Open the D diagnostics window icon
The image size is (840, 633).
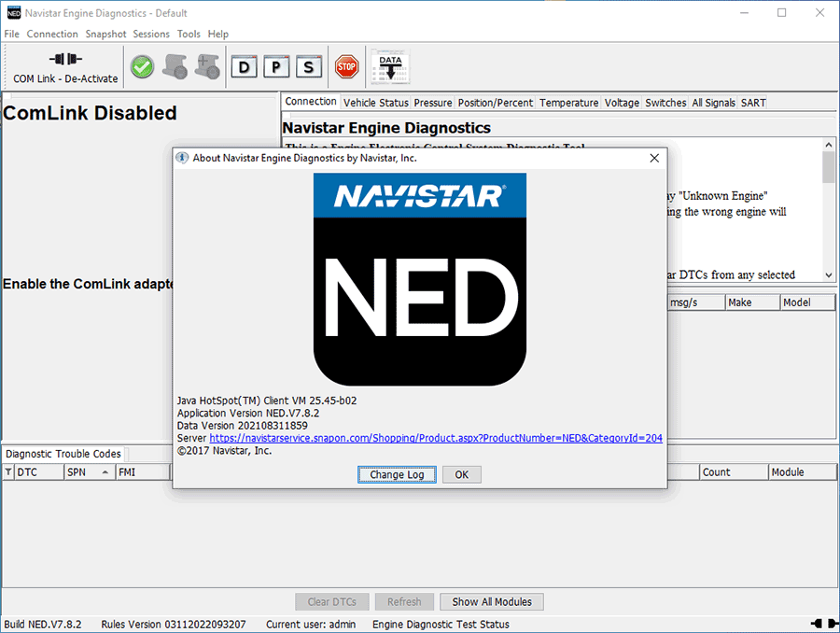point(244,66)
